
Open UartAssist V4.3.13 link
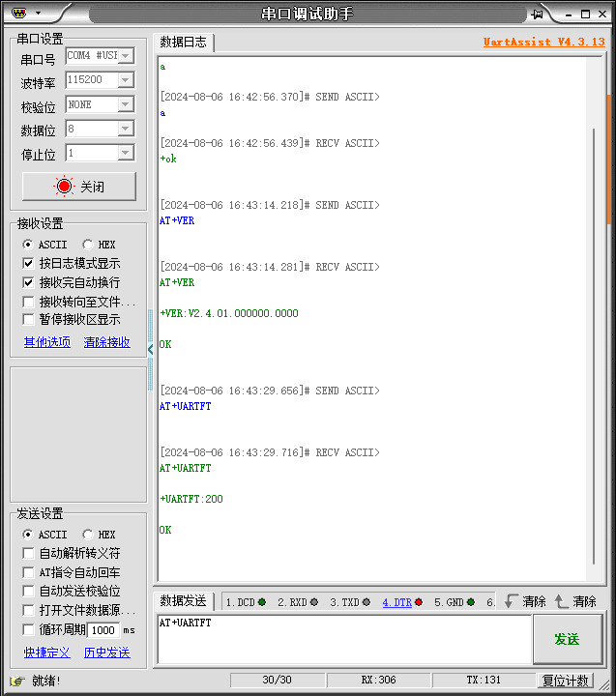click(544, 42)
